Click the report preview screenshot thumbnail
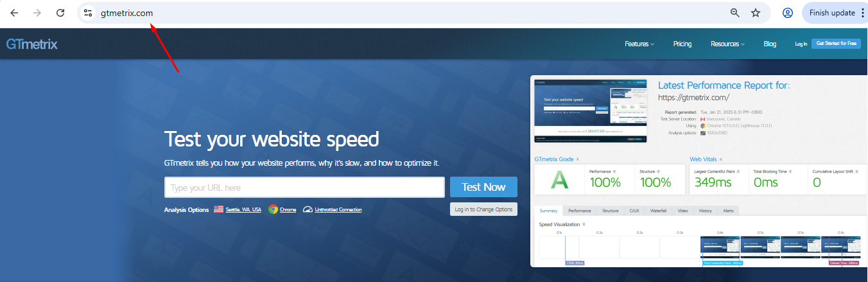 coord(591,110)
